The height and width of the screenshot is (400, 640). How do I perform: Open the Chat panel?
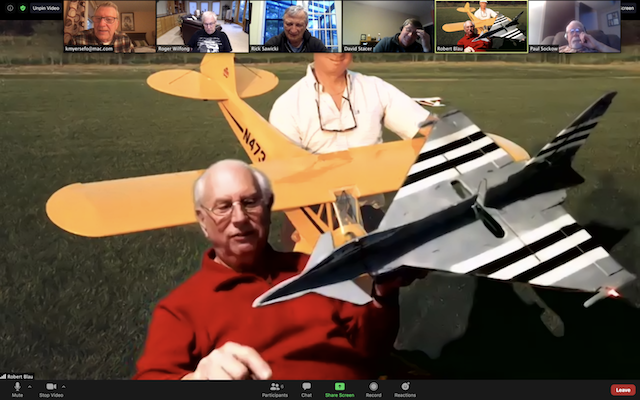click(x=306, y=389)
